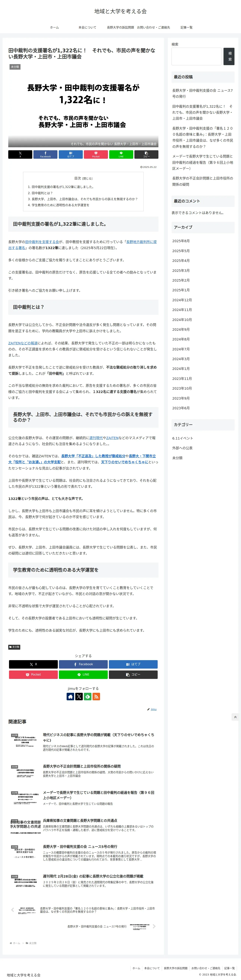The image size is (241, 980).
Task: Open 本会について in top navigation
Action: pos(87,27)
